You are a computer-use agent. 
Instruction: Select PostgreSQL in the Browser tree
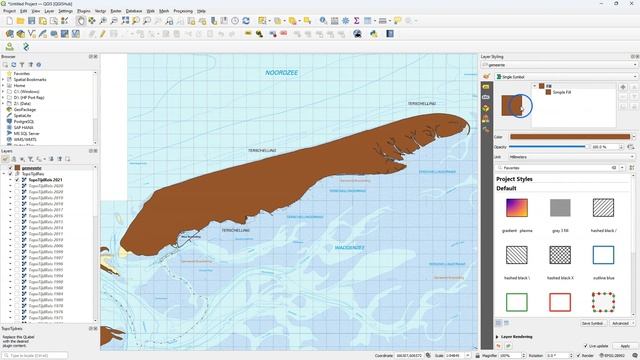(x=24, y=122)
